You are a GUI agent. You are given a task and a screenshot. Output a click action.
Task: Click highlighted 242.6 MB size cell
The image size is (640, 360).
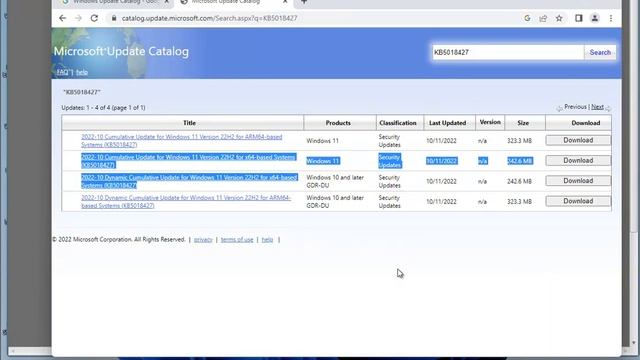520,161
